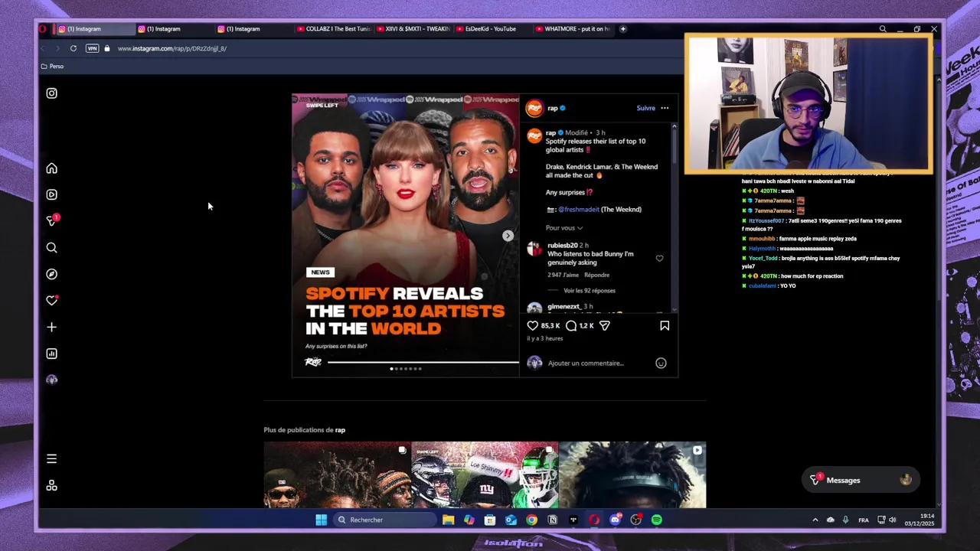Open a new browser tab
The height and width of the screenshot is (551, 980).
pos(622,29)
